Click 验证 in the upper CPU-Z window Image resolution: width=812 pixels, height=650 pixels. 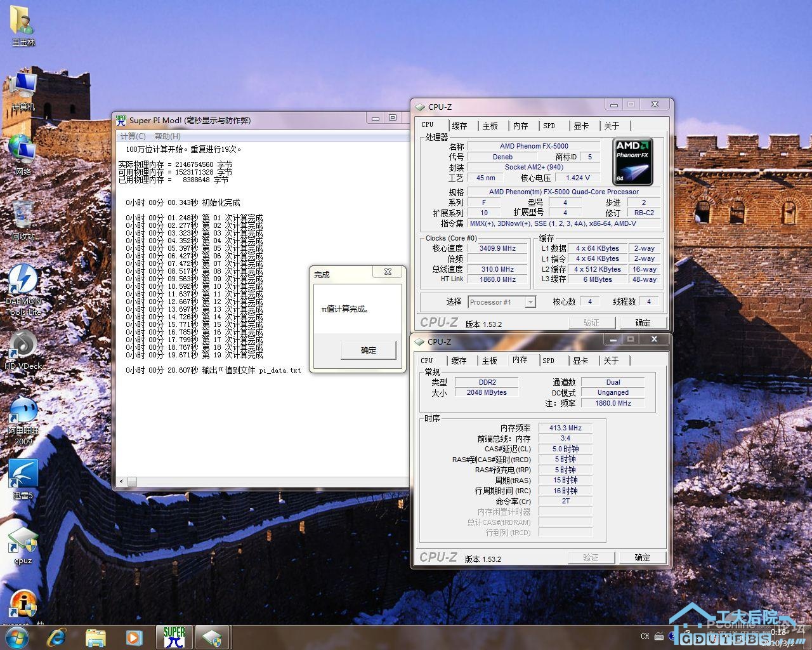tap(591, 322)
